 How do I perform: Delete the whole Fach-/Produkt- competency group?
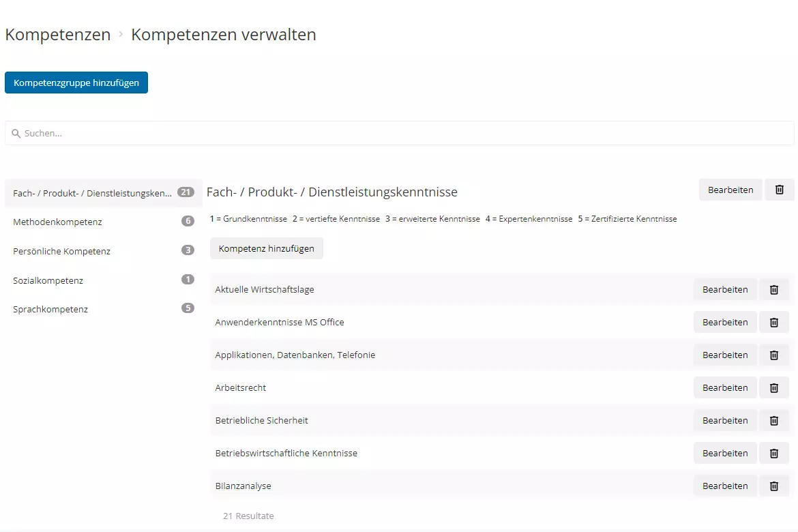click(x=780, y=190)
